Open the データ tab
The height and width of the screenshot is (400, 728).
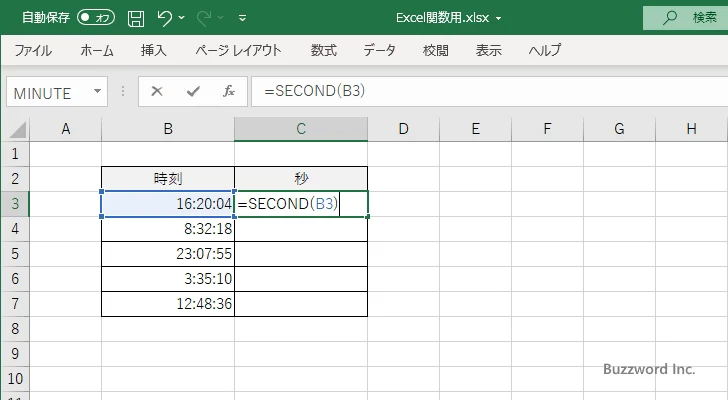pyautogui.click(x=379, y=50)
